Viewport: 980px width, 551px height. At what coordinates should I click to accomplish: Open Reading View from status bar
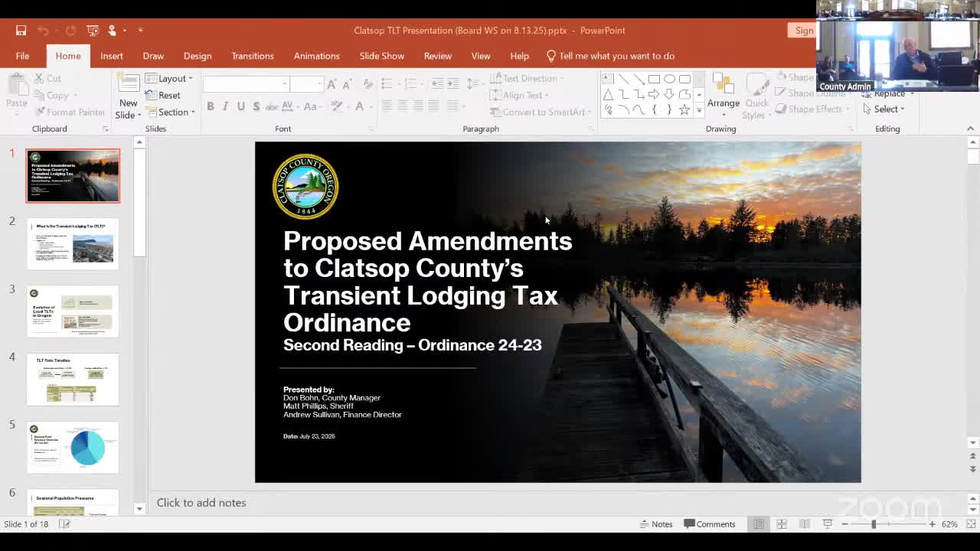point(805,524)
